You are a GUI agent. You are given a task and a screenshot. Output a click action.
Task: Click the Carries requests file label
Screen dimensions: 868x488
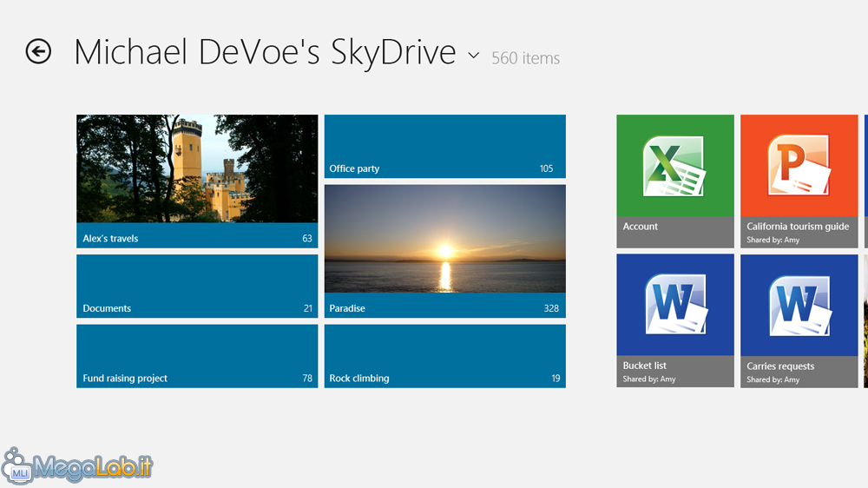click(780, 366)
